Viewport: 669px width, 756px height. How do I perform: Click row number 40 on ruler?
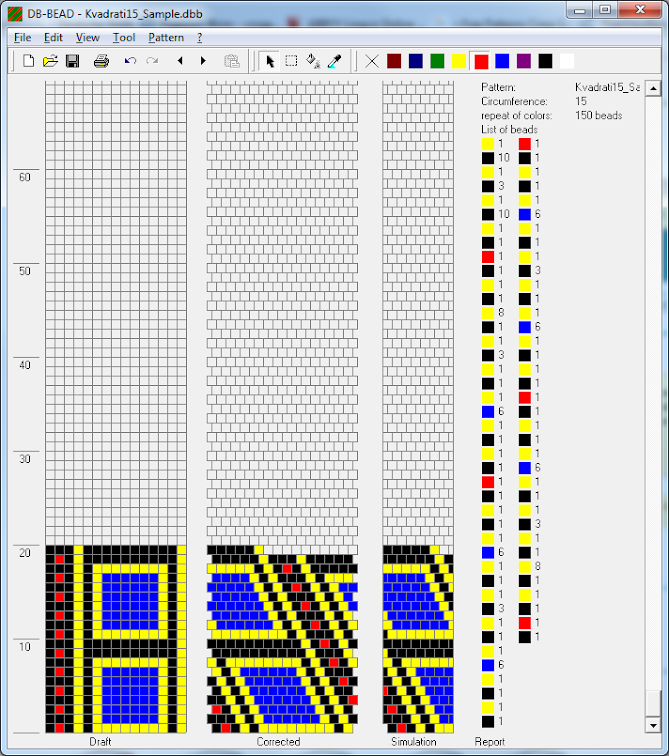coord(25,365)
